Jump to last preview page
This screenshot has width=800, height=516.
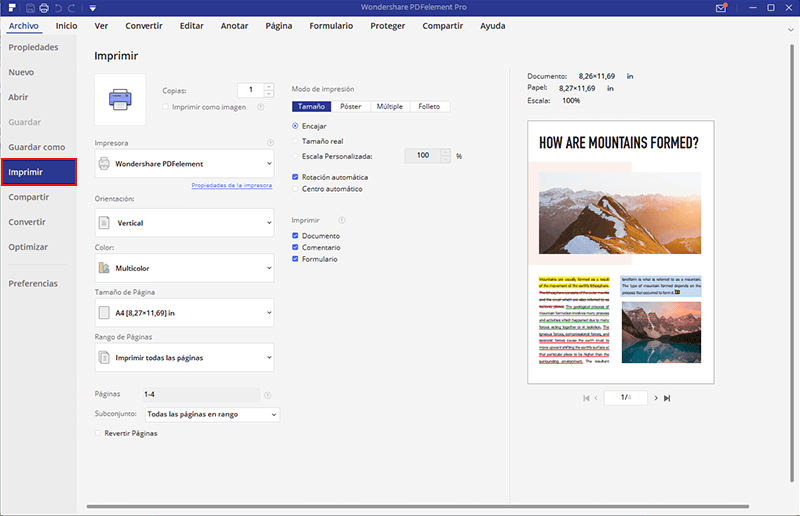click(667, 398)
